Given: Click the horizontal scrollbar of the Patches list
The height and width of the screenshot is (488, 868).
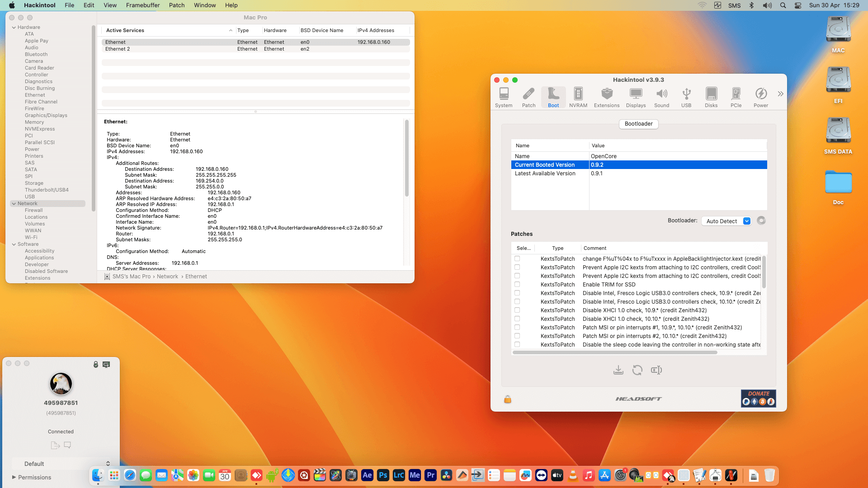Looking at the screenshot, I should point(615,352).
